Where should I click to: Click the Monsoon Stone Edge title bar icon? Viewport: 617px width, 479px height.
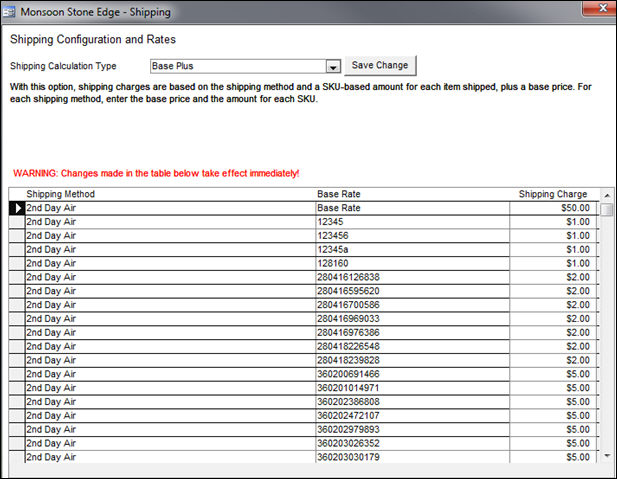coord(11,12)
